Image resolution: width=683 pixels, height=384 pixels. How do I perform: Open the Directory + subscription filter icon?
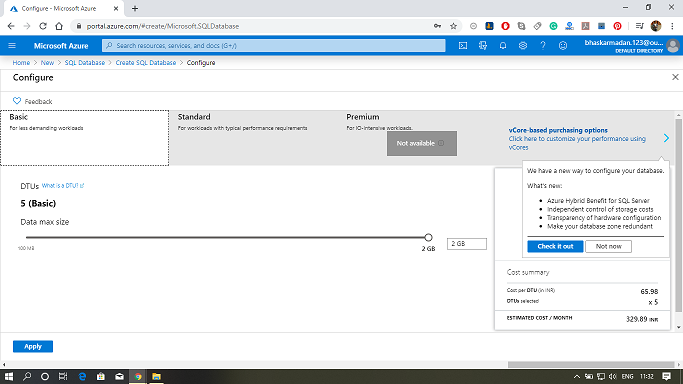[x=483, y=46]
